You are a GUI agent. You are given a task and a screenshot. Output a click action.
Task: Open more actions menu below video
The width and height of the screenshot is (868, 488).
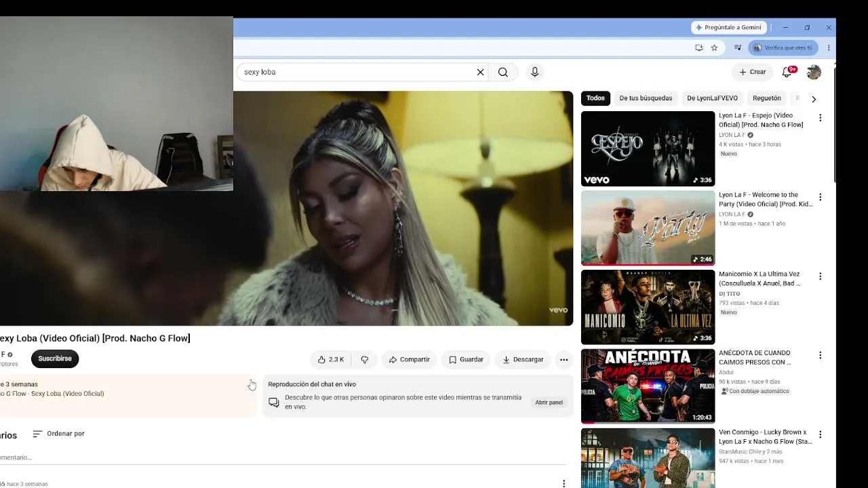(x=564, y=360)
